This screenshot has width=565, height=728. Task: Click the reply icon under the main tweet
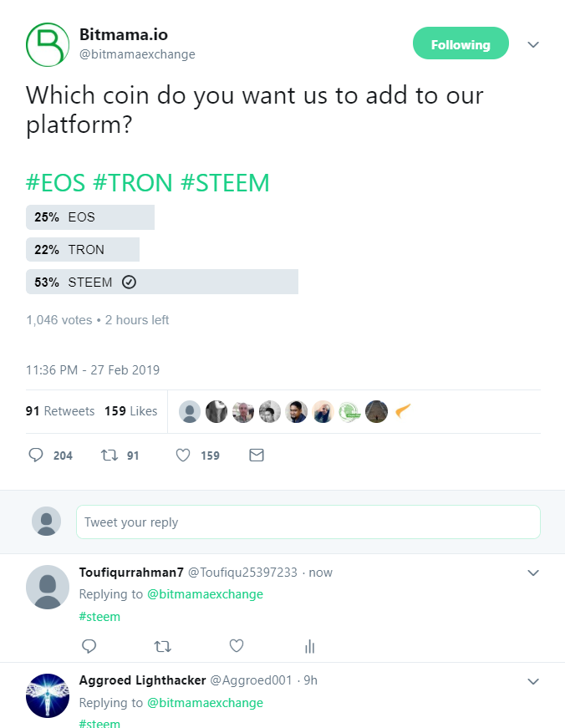(x=36, y=456)
